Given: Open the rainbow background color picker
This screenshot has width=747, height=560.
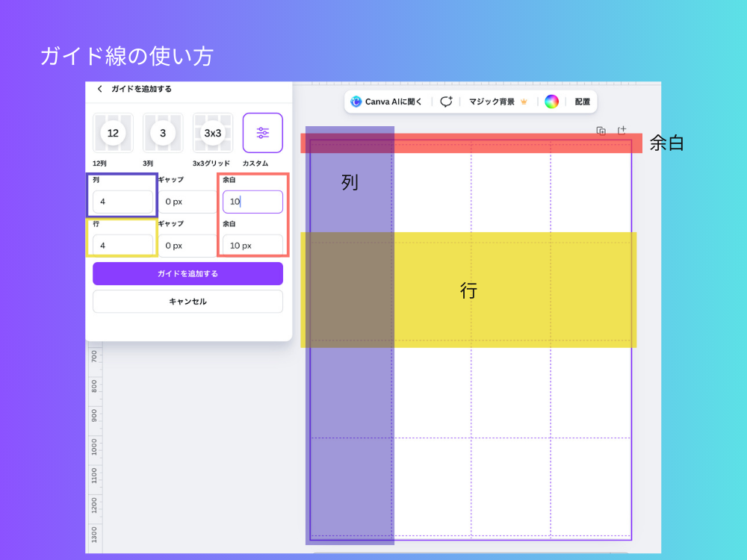Looking at the screenshot, I should tap(551, 102).
